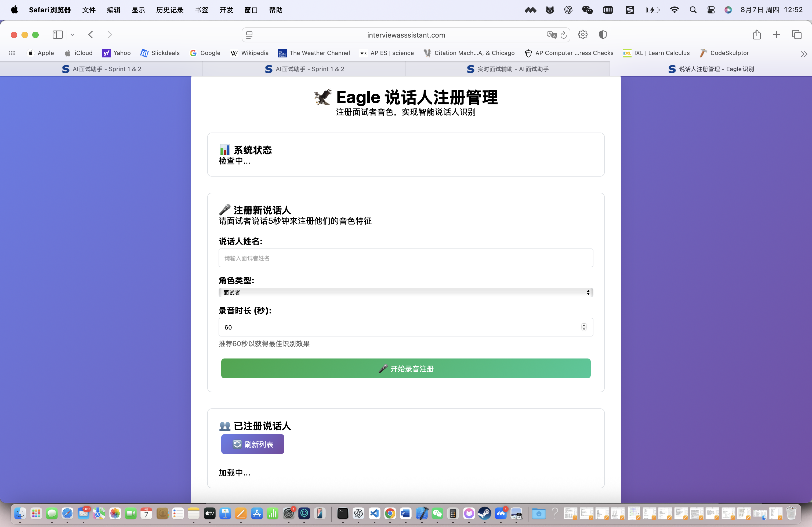The width and height of the screenshot is (812, 527).
Task: Click the address bar showing interviewasssistant.com
Action: [x=406, y=35]
